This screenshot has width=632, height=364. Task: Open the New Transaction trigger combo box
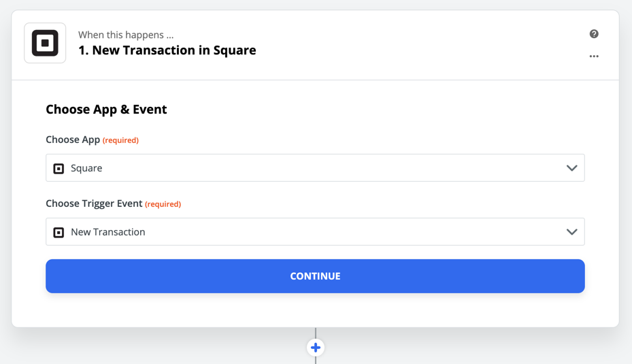(315, 232)
